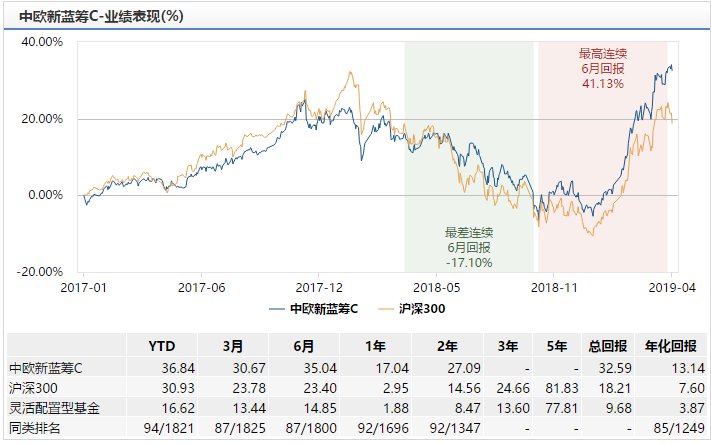Click the 2017-12 x-axis label

(x=319, y=288)
